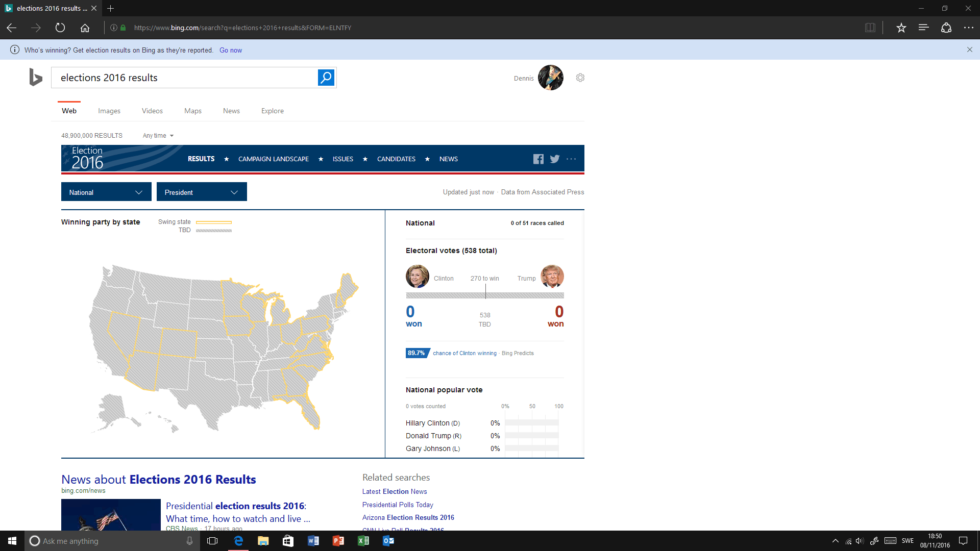Switch to News search tab

click(231, 111)
